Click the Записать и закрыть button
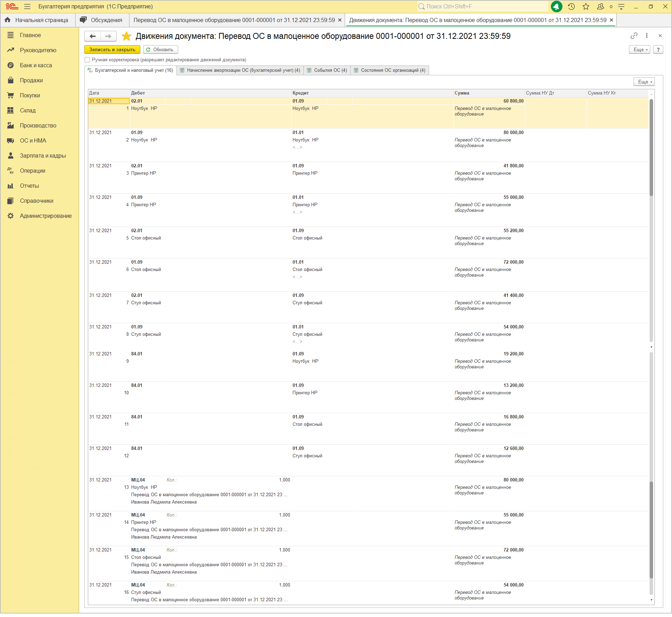672x617 pixels. [112, 49]
